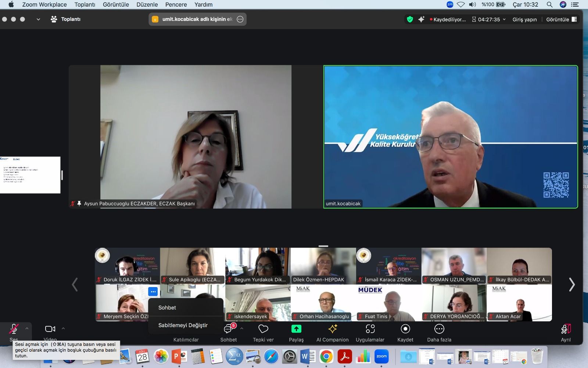Open AI Companion sparkle icon
The height and width of the screenshot is (368, 588).
tap(333, 329)
